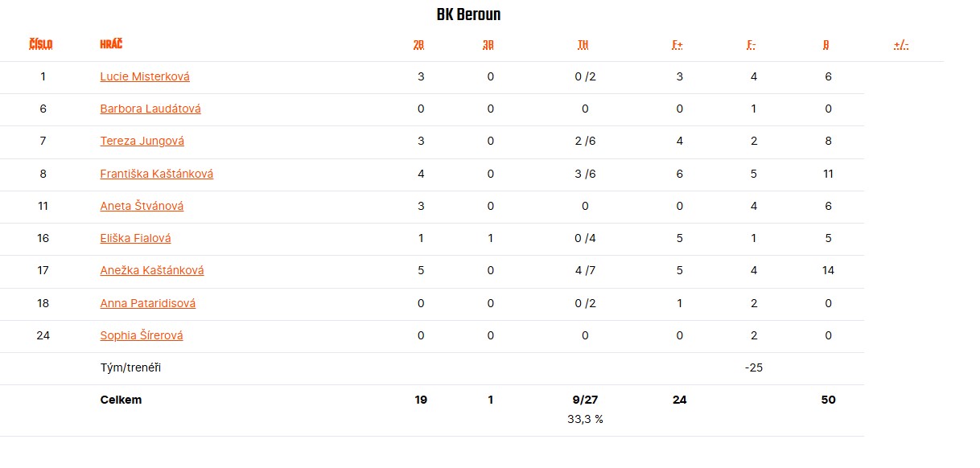Viewport: 980px width, 468px height.
Task: Select the Celkem totals row label
Action: [x=121, y=400]
